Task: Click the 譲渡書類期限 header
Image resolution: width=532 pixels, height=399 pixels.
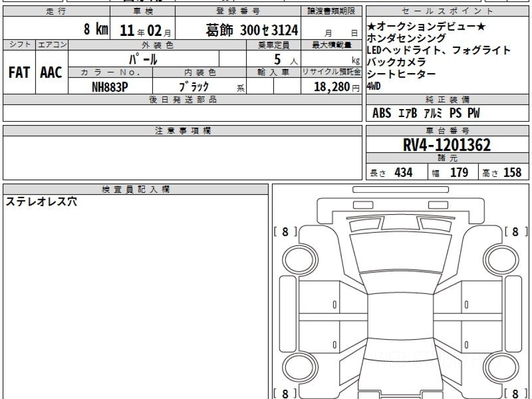Action: 332,12
